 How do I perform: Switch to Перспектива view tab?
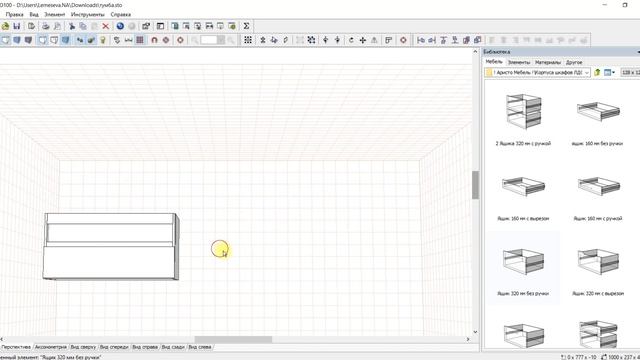coord(16,347)
